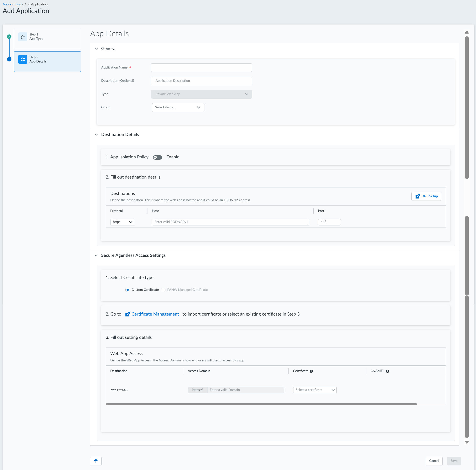
Task: Click the Application Description input field
Action: (201, 81)
